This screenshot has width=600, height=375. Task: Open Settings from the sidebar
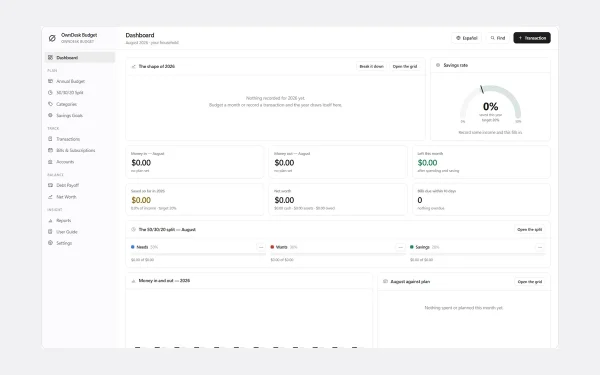click(x=80, y=243)
